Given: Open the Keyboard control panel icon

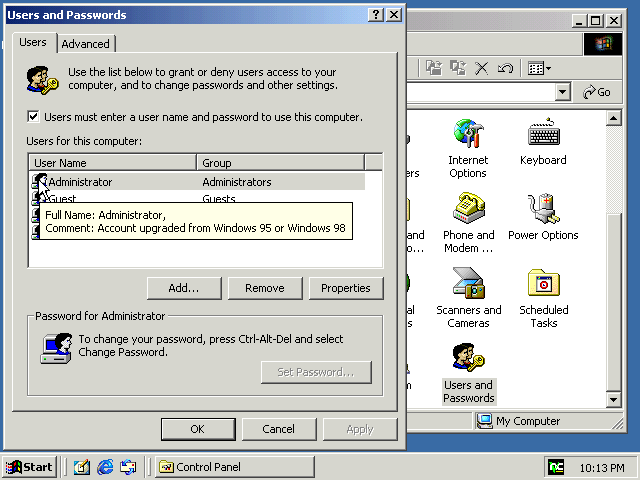Looking at the screenshot, I should [543, 147].
